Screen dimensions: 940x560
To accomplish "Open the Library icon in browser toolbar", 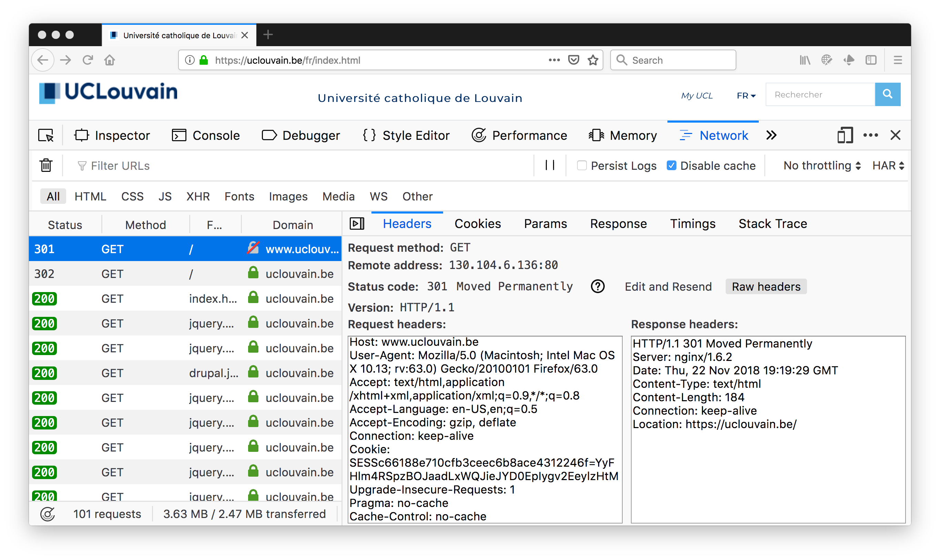I will (805, 60).
